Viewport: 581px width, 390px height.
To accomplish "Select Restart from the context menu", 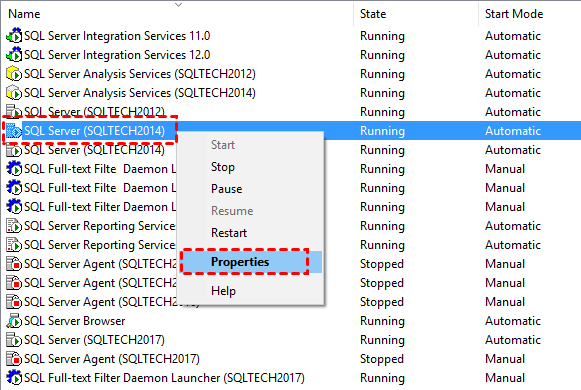I will coord(229,233).
